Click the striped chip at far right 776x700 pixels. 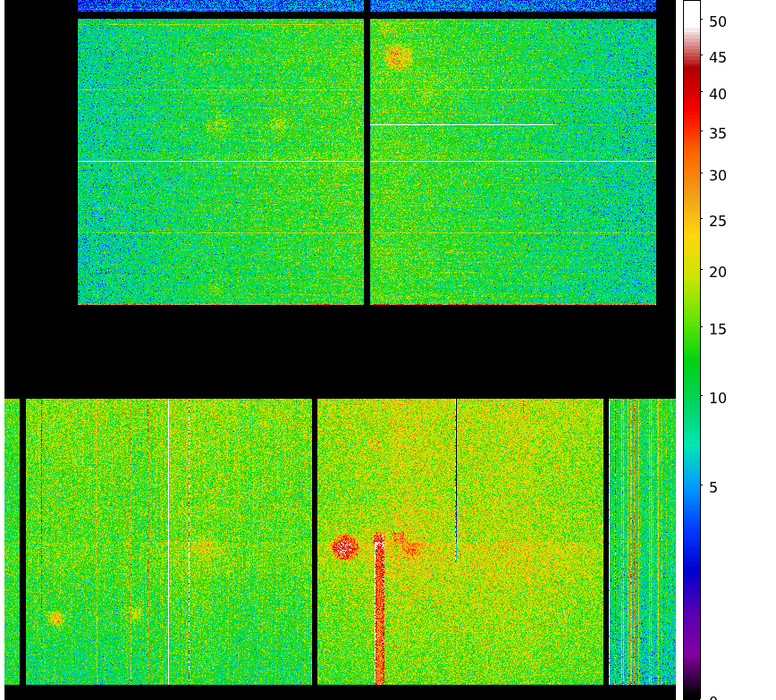pos(642,541)
